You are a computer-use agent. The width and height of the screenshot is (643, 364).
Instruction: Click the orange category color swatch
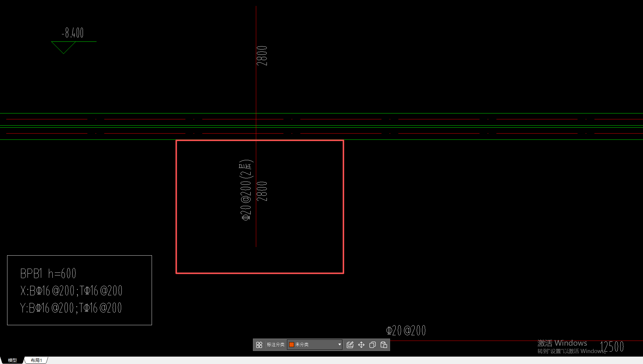click(x=292, y=345)
